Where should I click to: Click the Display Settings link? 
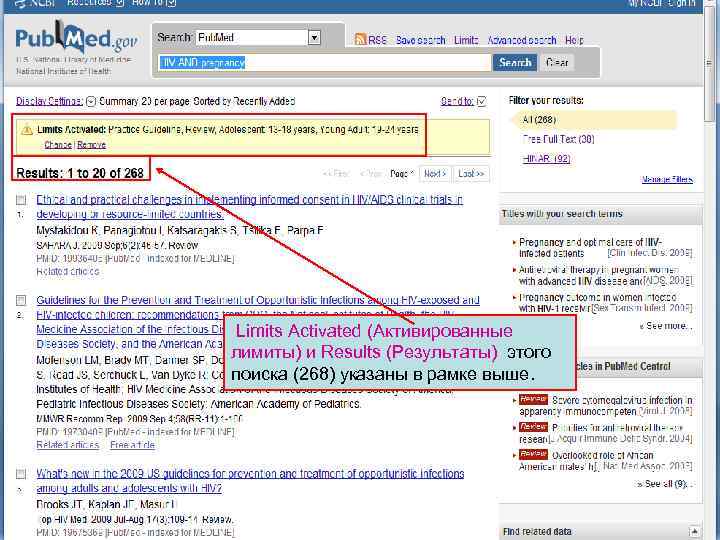click(50, 101)
